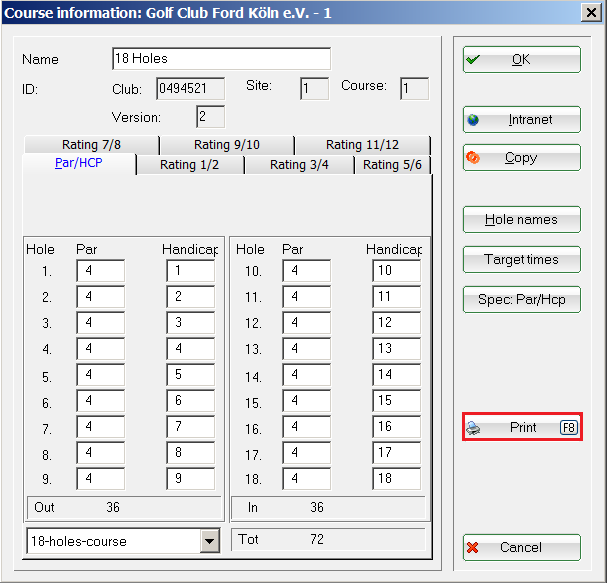Click the Handicap field for hole 2
This screenshot has height=583, width=607.
pos(190,297)
